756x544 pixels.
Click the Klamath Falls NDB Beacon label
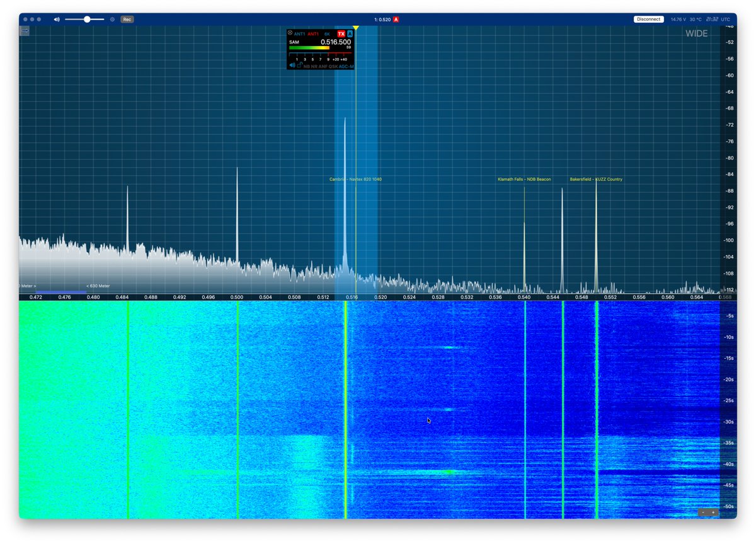[524, 180]
